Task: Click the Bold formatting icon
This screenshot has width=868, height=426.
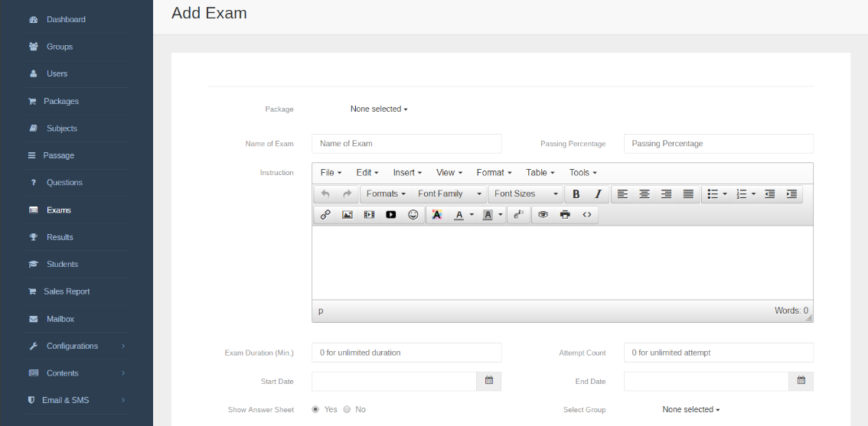Action: (576, 194)
